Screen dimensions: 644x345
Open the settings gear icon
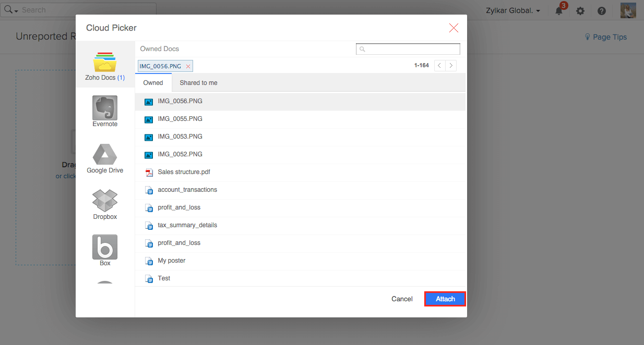pos(580,10)
